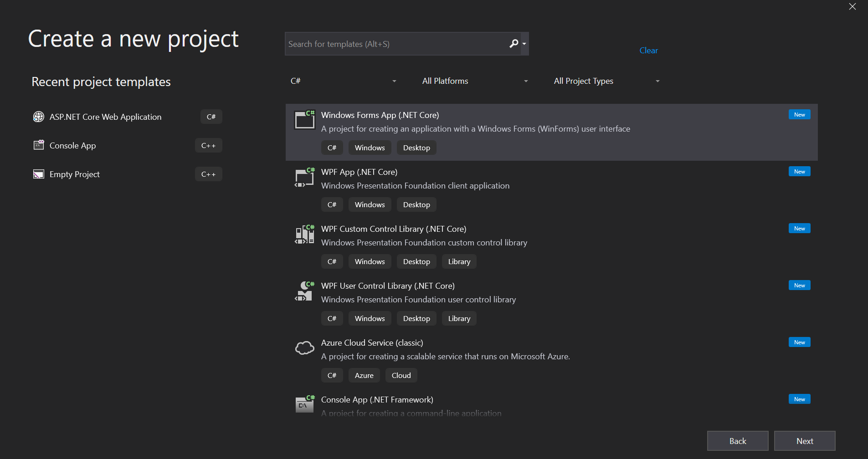The width and height of the screenshot is (868, 459).
Task: Click the Windows tag under WPF App
Action: coord(370,205)
